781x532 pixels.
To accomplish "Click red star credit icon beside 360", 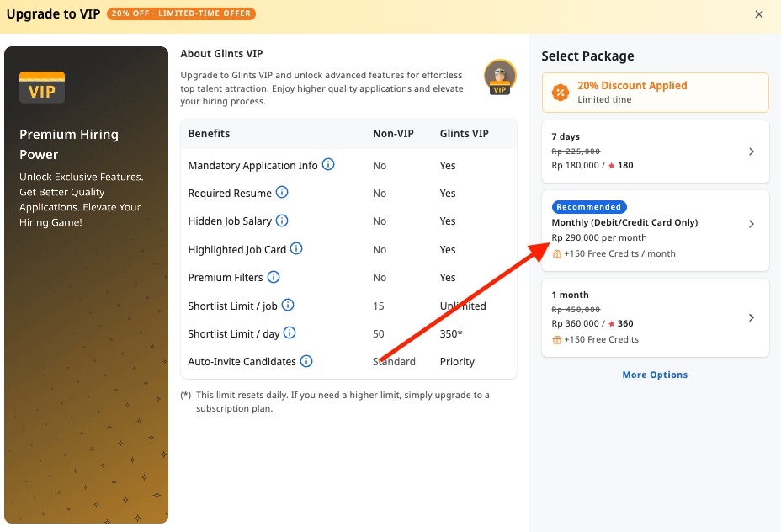I will click(612, 324).
